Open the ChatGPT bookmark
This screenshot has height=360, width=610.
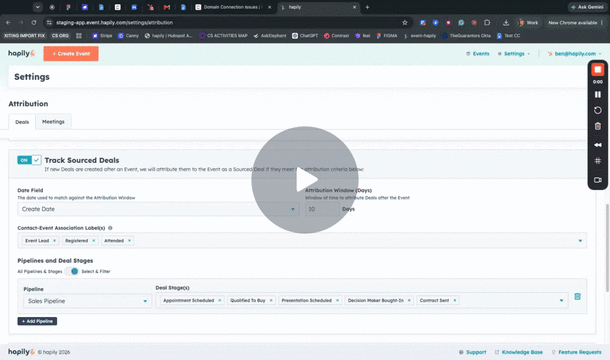pyautogui.click(x=305, y=36)
